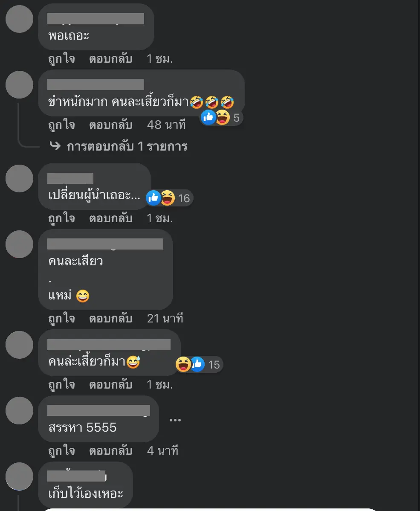Screen dimensions: 420x511
Task: Reply to the คนล่ะเสี้ยวก็มา comment
Action: click(111, 385)
